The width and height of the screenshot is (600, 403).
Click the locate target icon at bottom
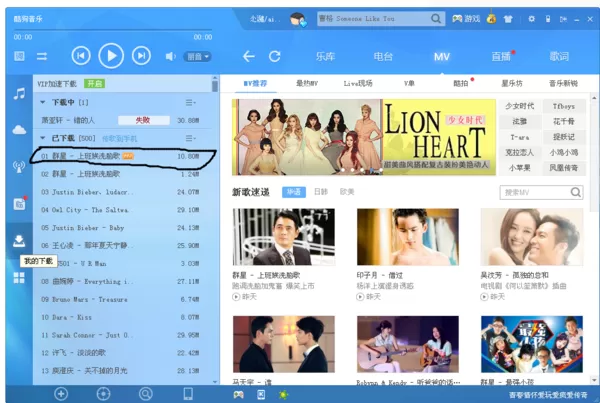103,393
